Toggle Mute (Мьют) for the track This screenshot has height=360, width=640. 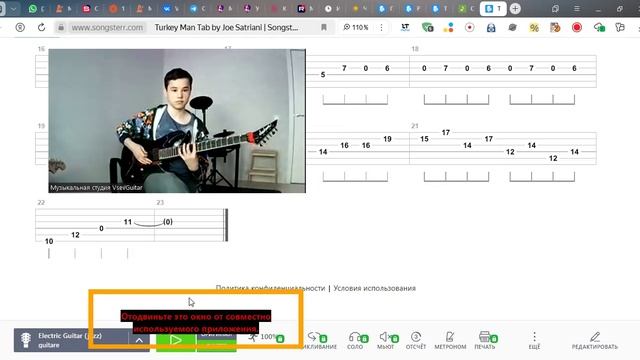386,340
